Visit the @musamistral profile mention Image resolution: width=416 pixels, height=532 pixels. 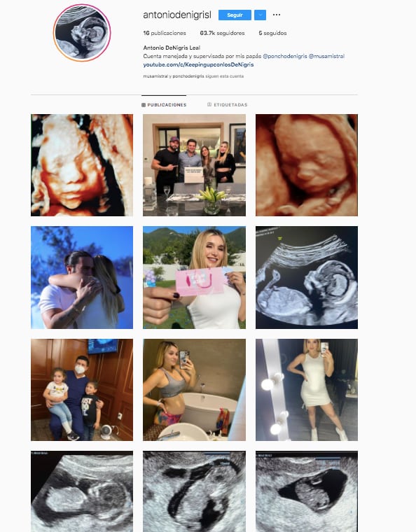(x=326, y=56)
